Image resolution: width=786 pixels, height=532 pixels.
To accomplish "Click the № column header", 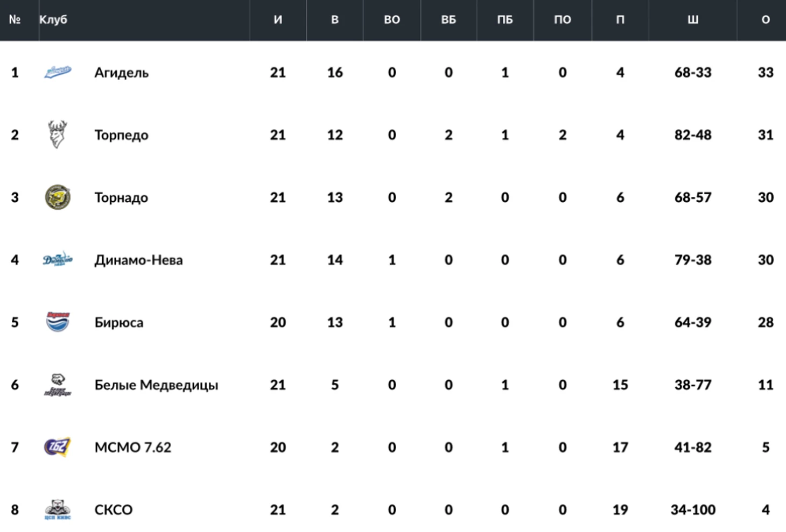I will pos(15,20).
